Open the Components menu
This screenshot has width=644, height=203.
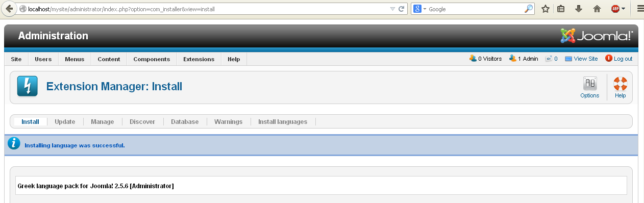coord(152,59)
